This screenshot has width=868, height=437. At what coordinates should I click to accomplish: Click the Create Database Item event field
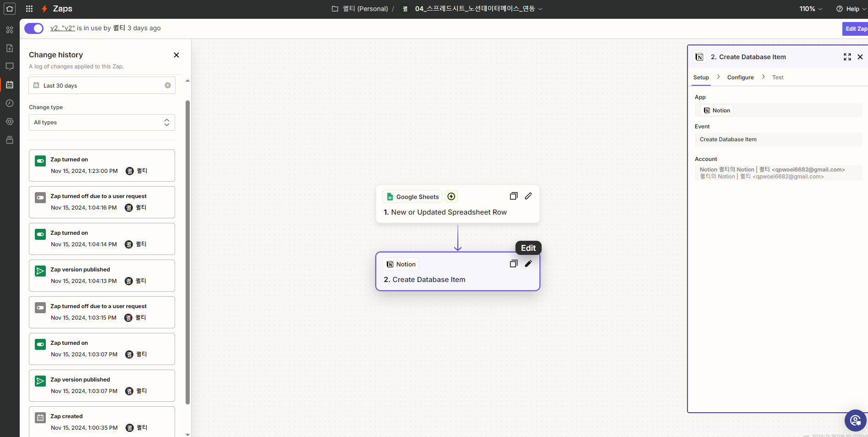778,139
